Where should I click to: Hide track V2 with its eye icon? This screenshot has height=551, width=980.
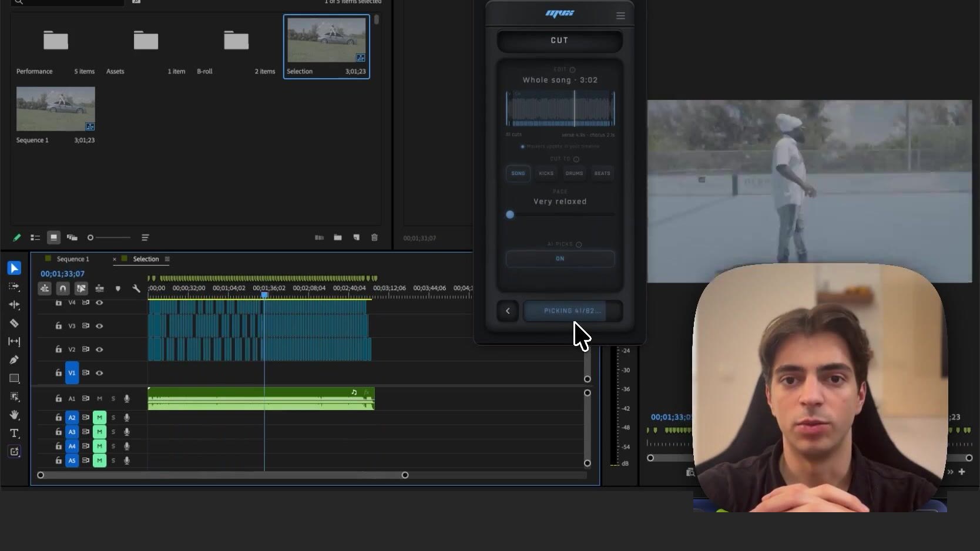coord(99,350)
